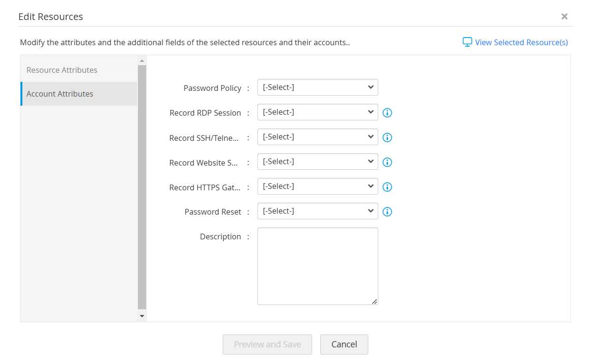This screenshot has width=590, height=364.
Task: Open the Record SSH/Telnet dropdown
Action: 317,137
